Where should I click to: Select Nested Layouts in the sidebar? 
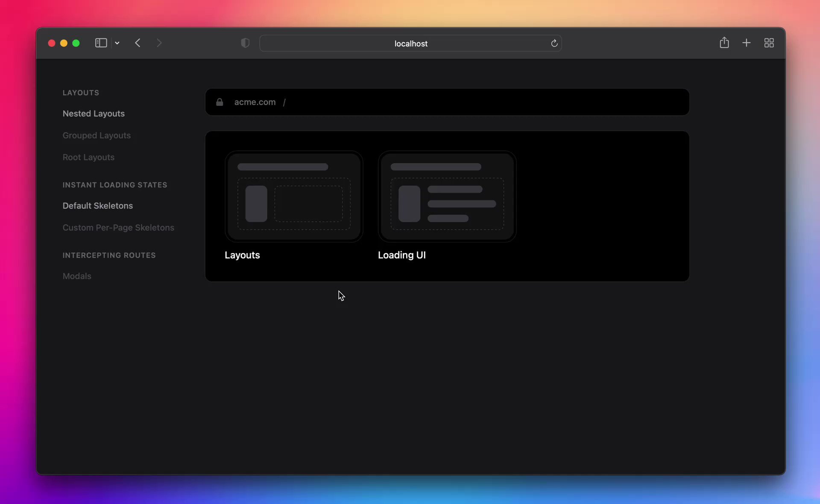[x=94, y=114]
